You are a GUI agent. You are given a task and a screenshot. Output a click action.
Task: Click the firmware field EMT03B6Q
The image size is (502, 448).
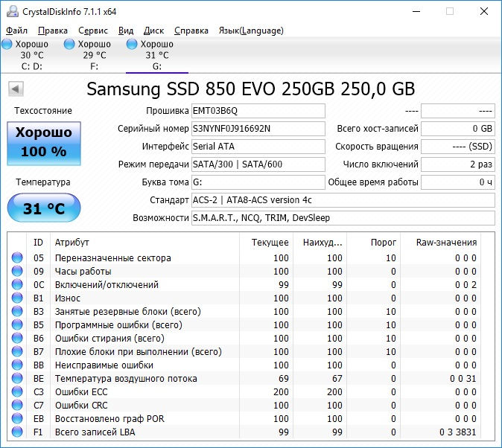coord(258,111)
